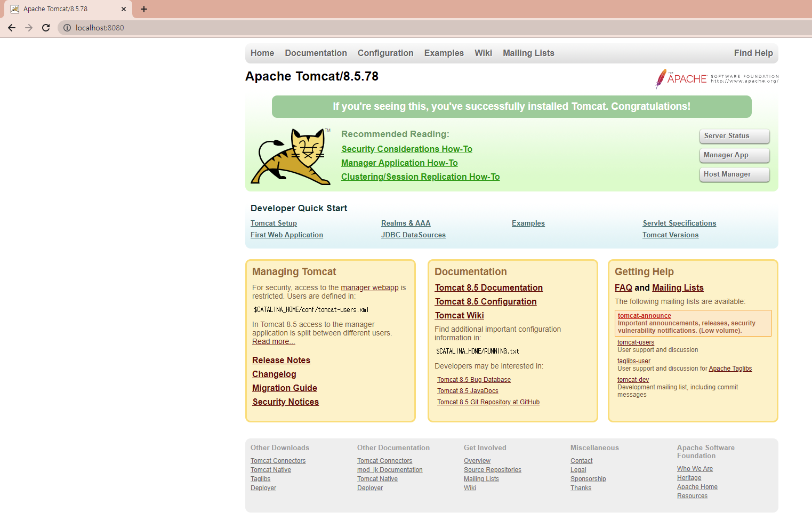The image size is (812, 520).
Task: Open Clustering/Session Replication How-To link
Action: [420, 177]
